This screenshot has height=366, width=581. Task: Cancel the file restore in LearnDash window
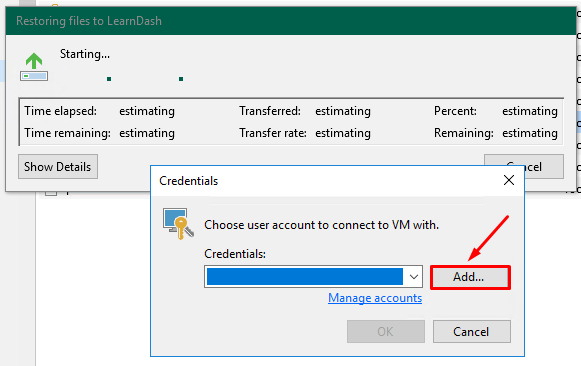coord(524,166)
